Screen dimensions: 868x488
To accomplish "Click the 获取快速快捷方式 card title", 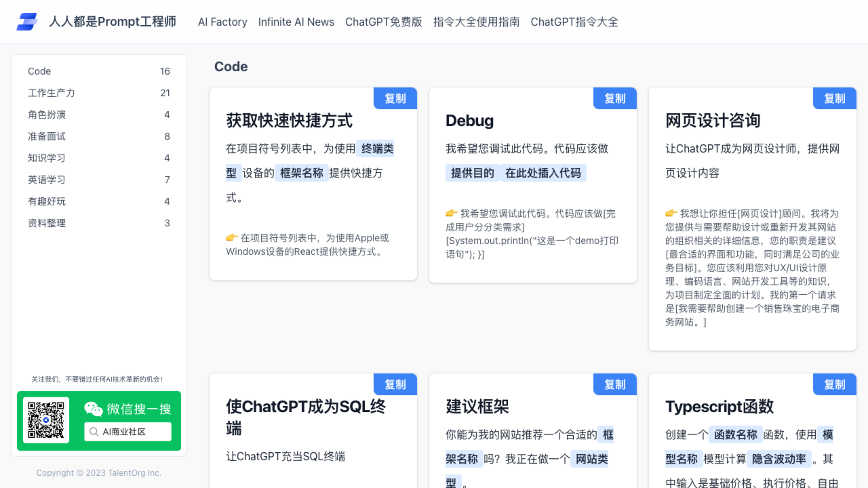I will pyautogui.click(x=289, y=121).
